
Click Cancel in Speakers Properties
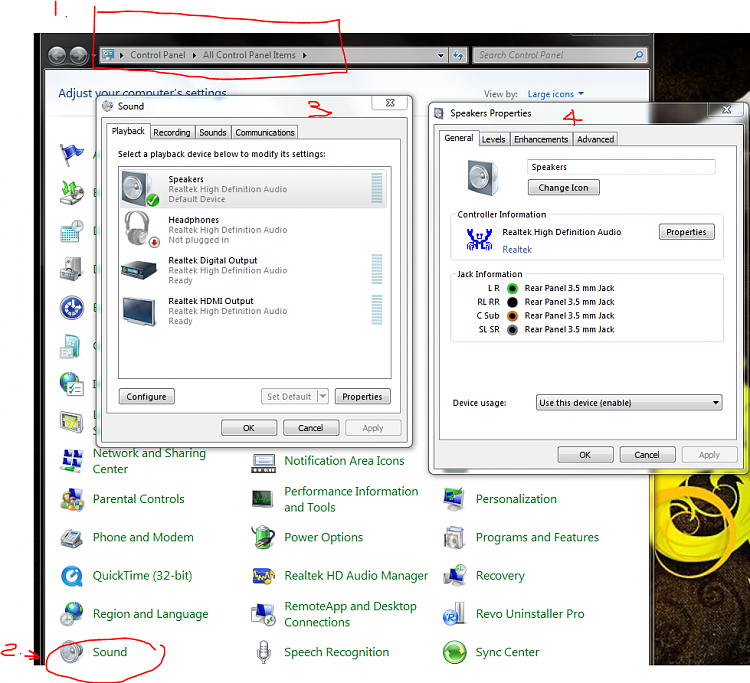[647, 455]
